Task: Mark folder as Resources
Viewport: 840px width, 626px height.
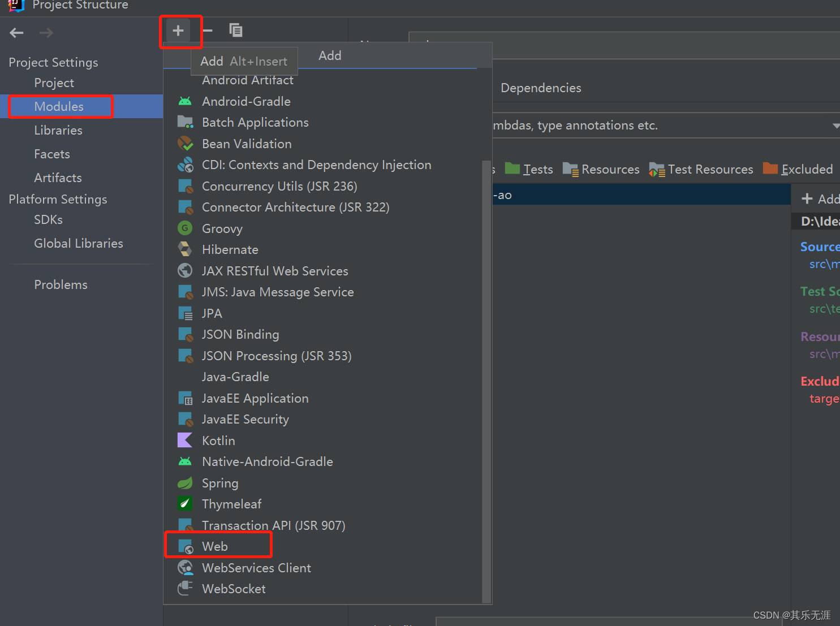Action: 601,169
